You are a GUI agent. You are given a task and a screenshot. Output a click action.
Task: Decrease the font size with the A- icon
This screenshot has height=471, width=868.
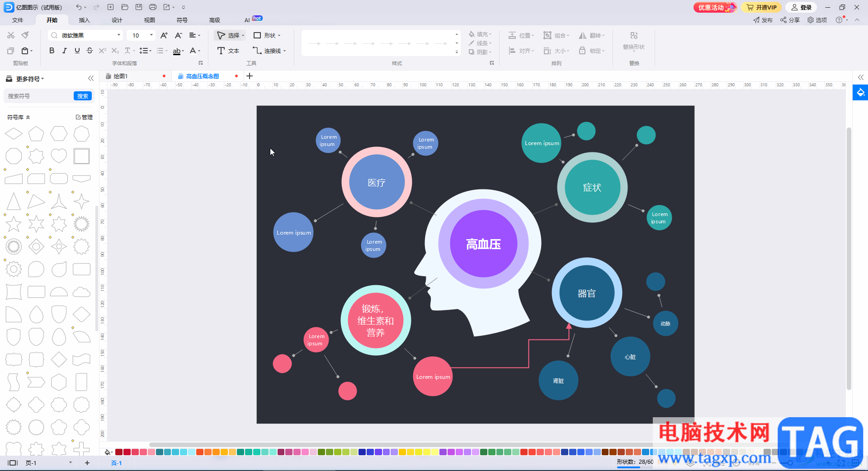point(179,35)
